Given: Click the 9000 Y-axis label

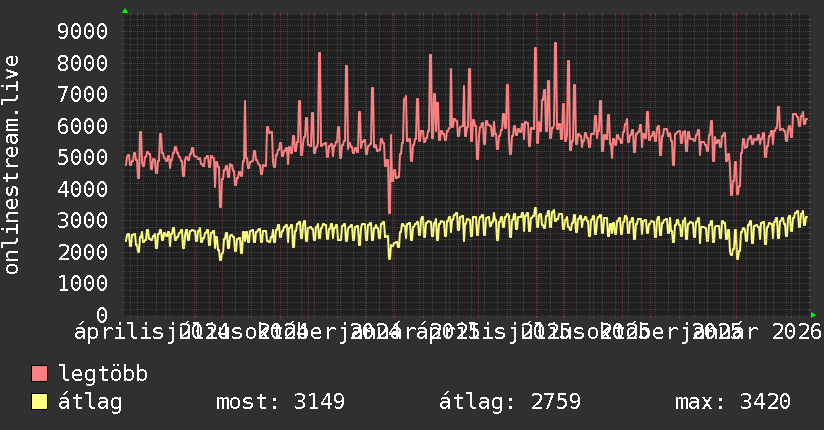Looking at the screenshot, I should [x=83, y=32].
